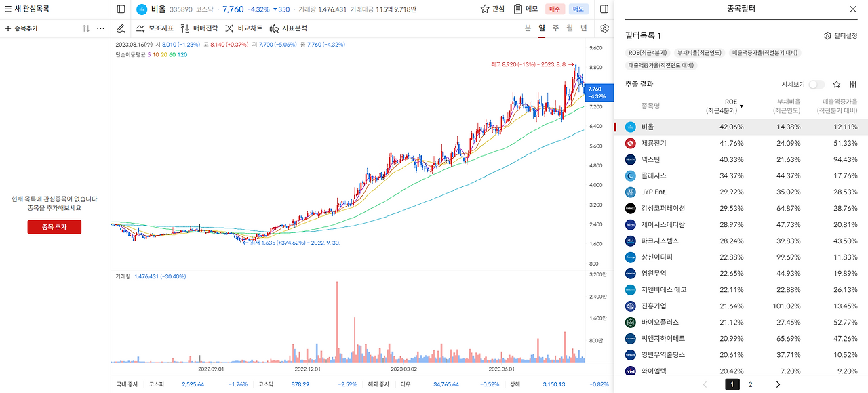Image resolution: width=868 pixels, height=393 pixels.
Task: Click the ROE(최근4분기) filter chip
Action: pyautogui.click(x=647, y=52)
